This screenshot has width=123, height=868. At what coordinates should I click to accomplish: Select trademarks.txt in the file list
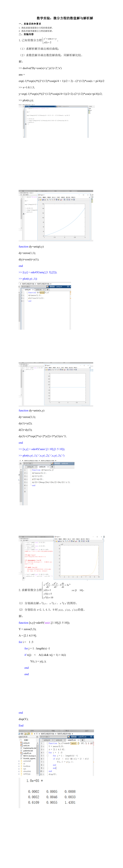28,748
